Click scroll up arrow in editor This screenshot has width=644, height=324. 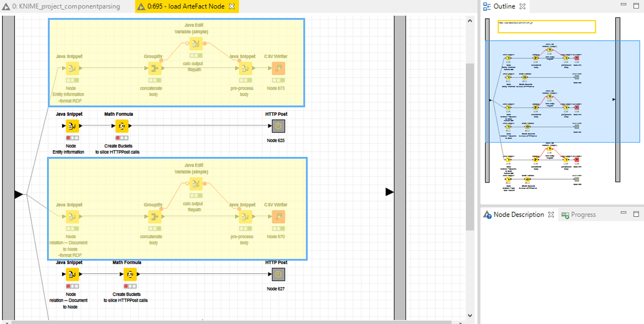point(470,20)
